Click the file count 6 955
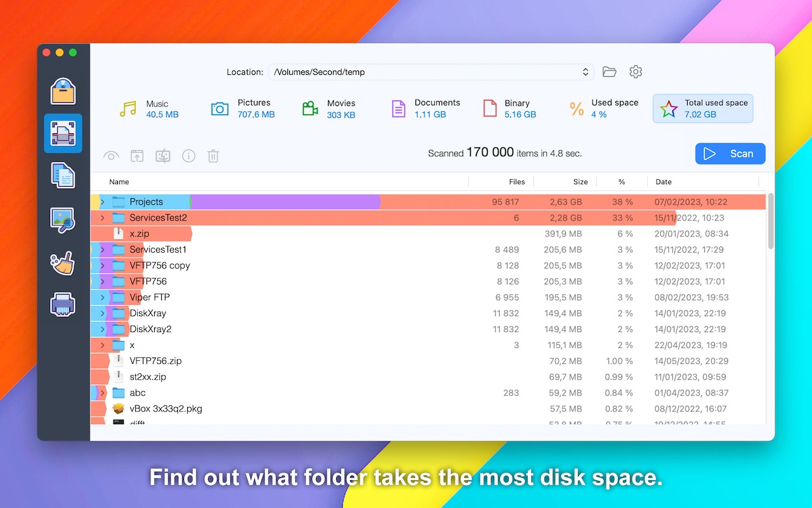 point(506,297)
